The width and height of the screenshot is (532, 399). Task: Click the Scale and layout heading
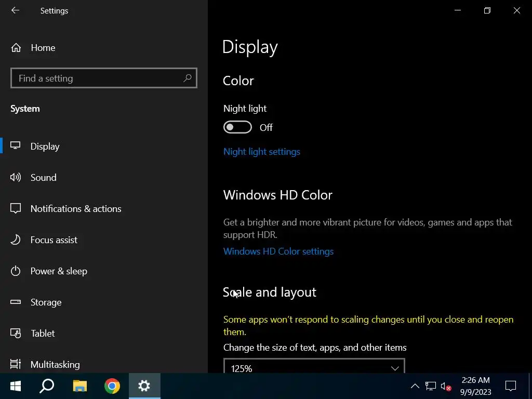[270, 292]
